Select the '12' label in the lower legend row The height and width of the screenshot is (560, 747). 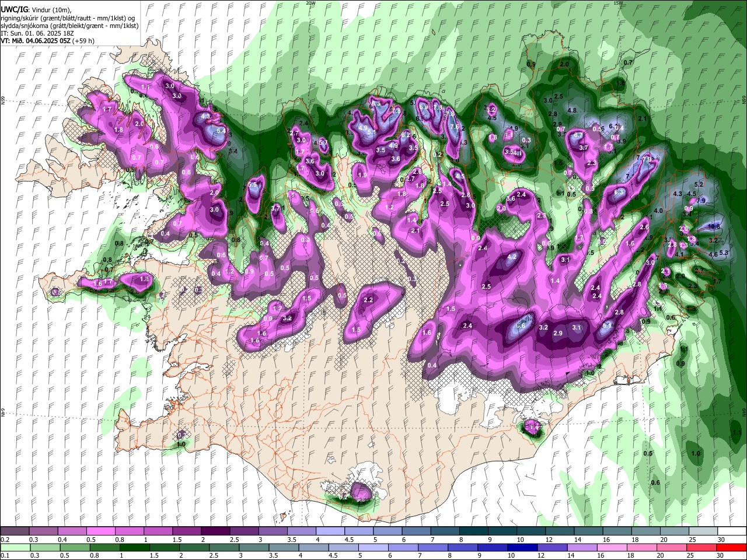(x=542, y=556)
